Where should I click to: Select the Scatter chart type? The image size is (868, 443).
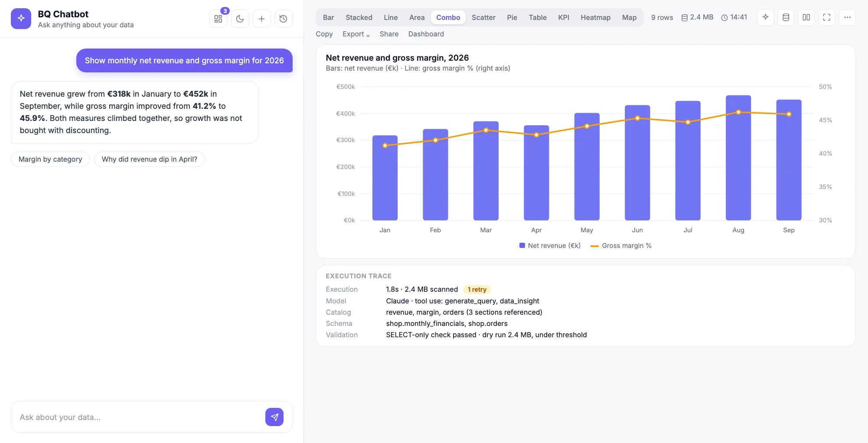point(483,17)
